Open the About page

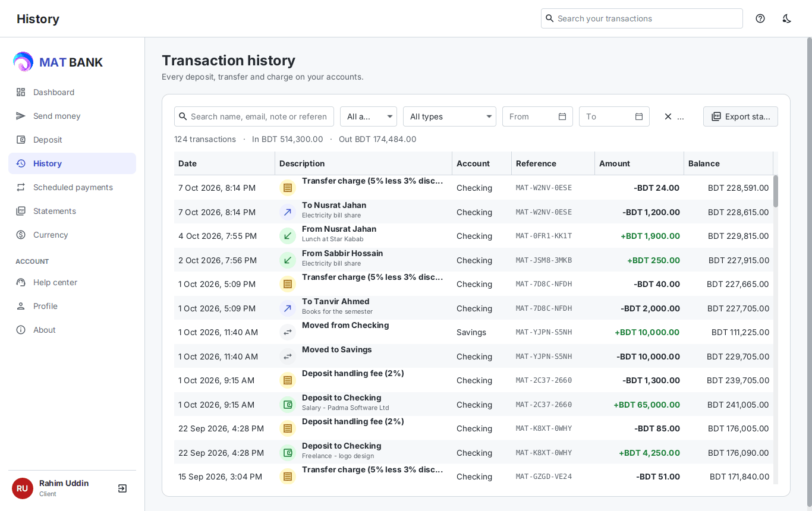click(x=72, y=330)
